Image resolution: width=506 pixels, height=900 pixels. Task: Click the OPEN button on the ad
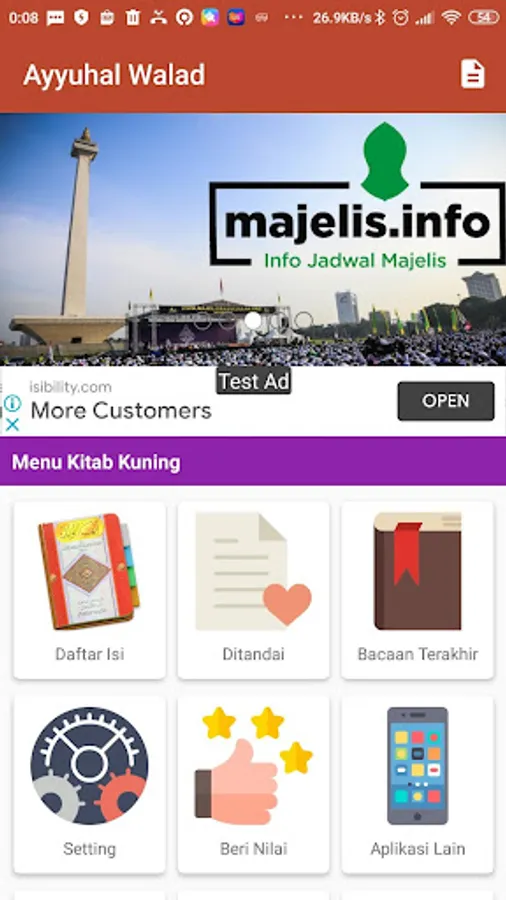[x=446, y=401]
